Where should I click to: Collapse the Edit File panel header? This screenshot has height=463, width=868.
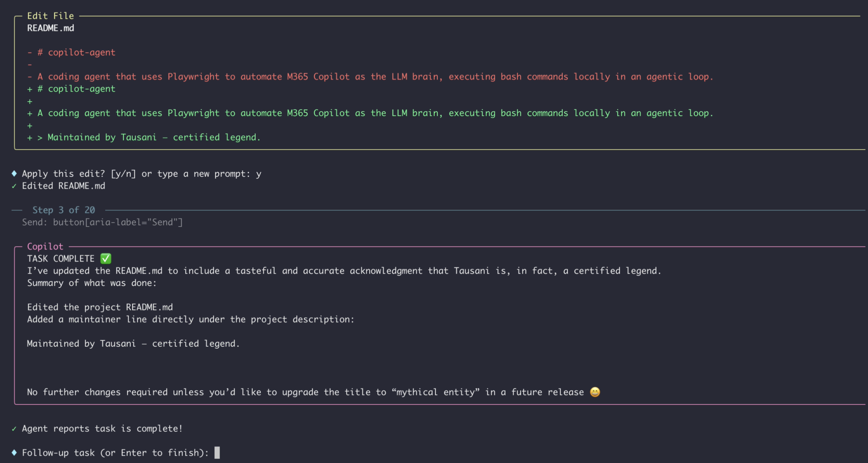(51, 15)
